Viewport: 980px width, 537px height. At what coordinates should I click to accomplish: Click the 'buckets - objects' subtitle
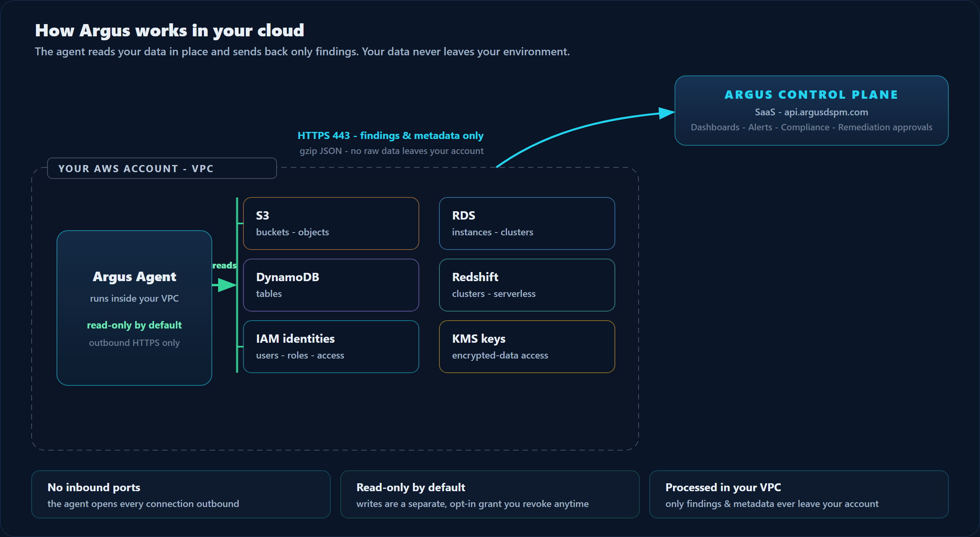pos(292,232)
